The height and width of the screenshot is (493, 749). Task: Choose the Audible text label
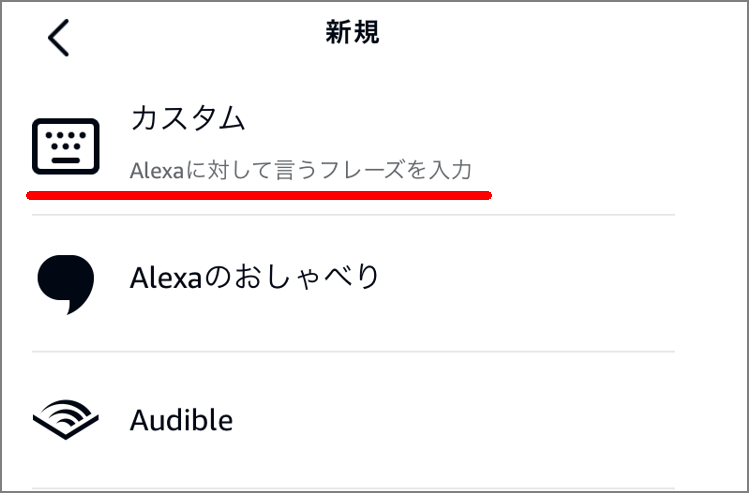pos(181,420)
